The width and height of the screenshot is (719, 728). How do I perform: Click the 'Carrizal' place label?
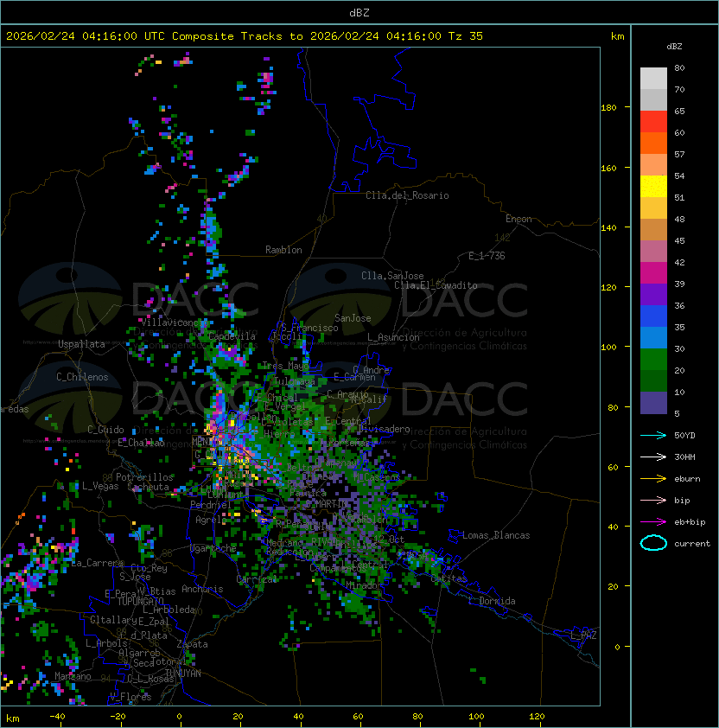tap(256, 579)
